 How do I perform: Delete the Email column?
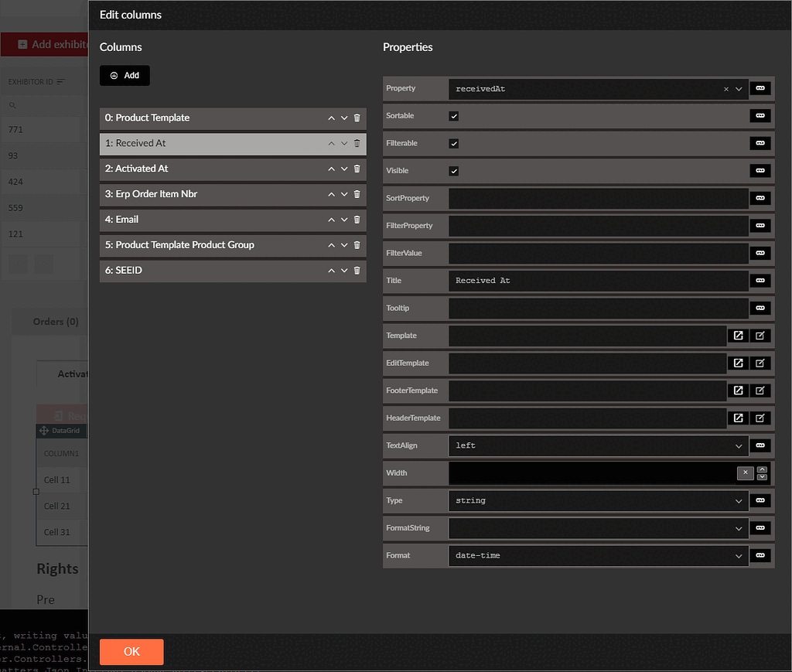357,220
